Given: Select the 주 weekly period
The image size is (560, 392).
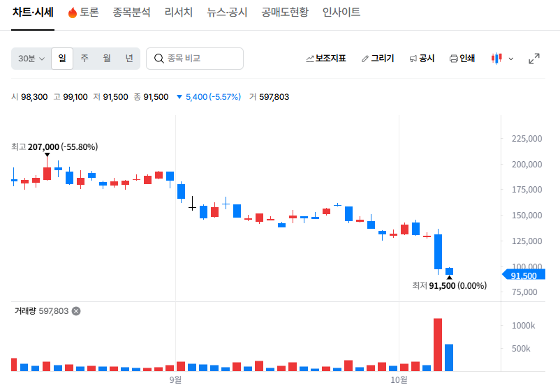Looking at the screenshot, I should point(84,59).
